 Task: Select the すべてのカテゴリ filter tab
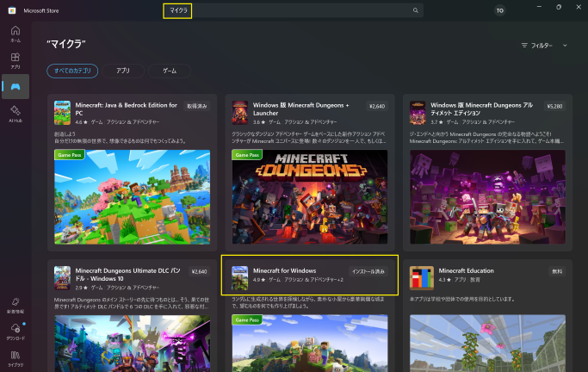click(x=72, y=71)
